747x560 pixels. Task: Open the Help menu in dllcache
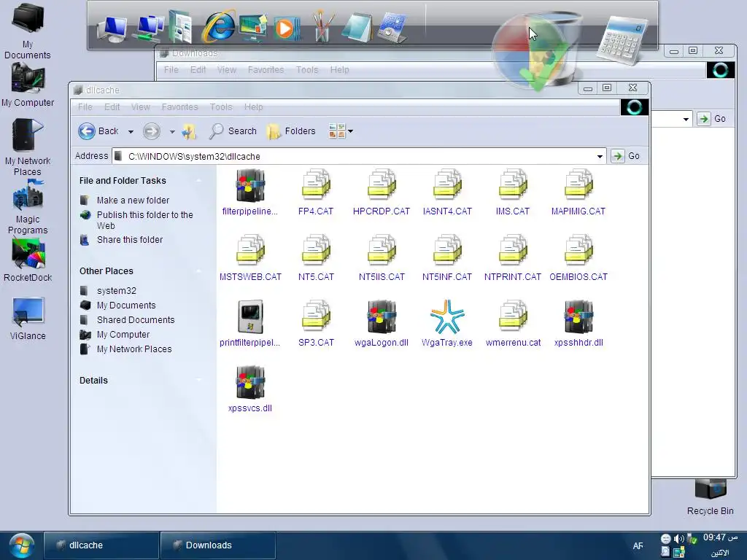(253, 107)
